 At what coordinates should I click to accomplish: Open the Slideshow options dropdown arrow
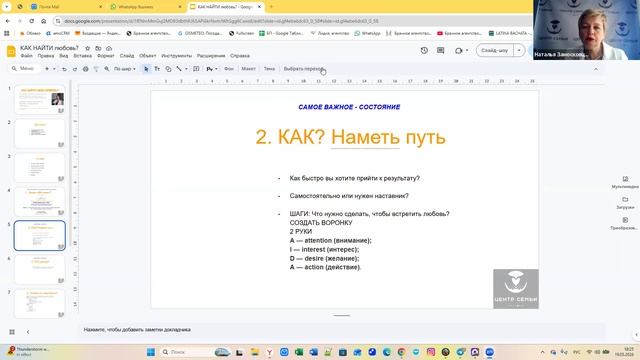click(x=519, y=51)
